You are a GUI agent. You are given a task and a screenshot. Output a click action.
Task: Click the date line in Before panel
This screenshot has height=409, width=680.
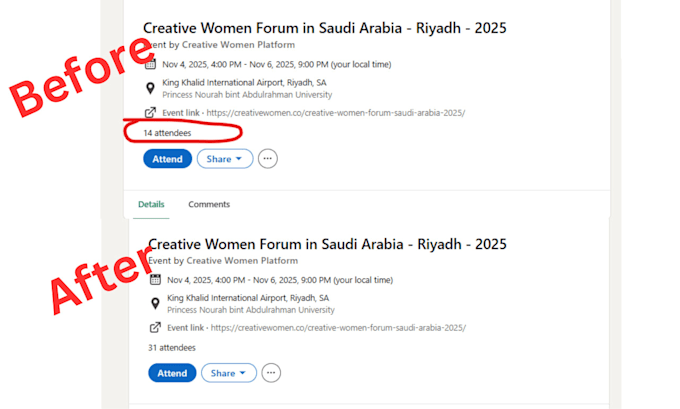[x=277, y=65]
